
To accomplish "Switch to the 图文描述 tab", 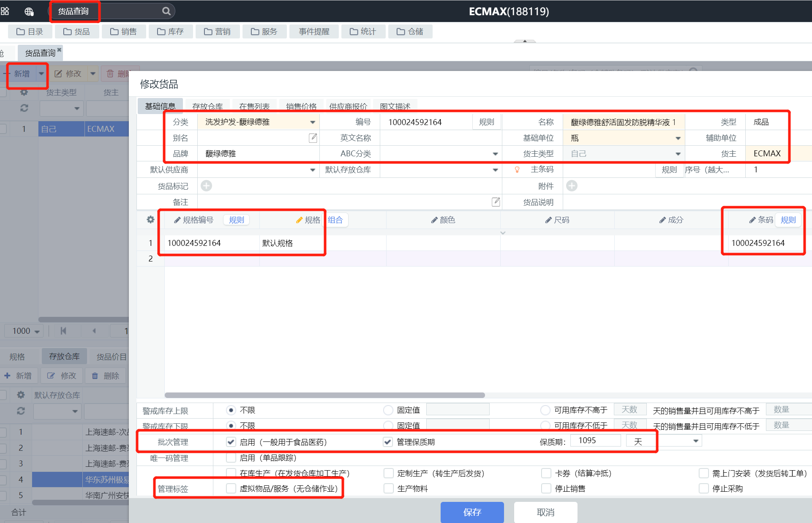I will pos(395,106).
